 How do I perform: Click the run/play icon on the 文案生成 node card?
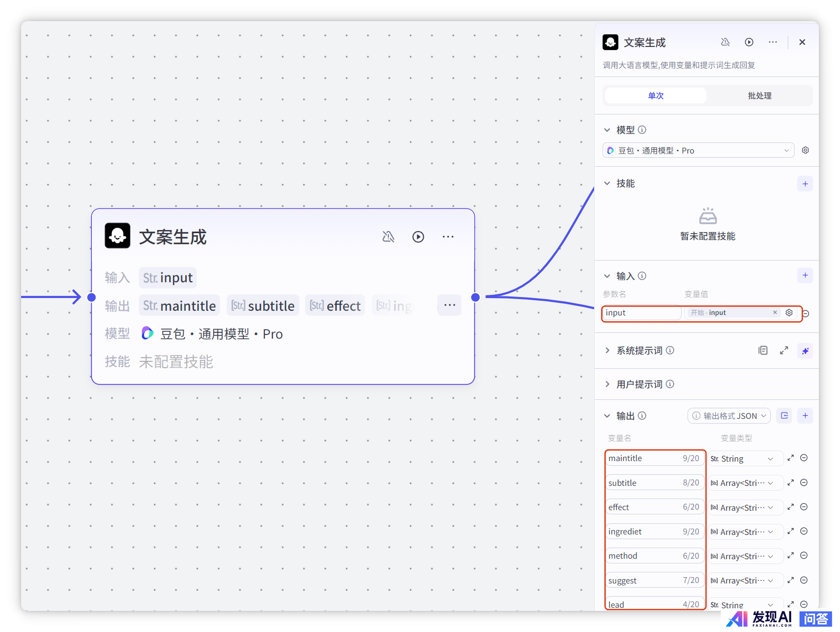(418, 237)
